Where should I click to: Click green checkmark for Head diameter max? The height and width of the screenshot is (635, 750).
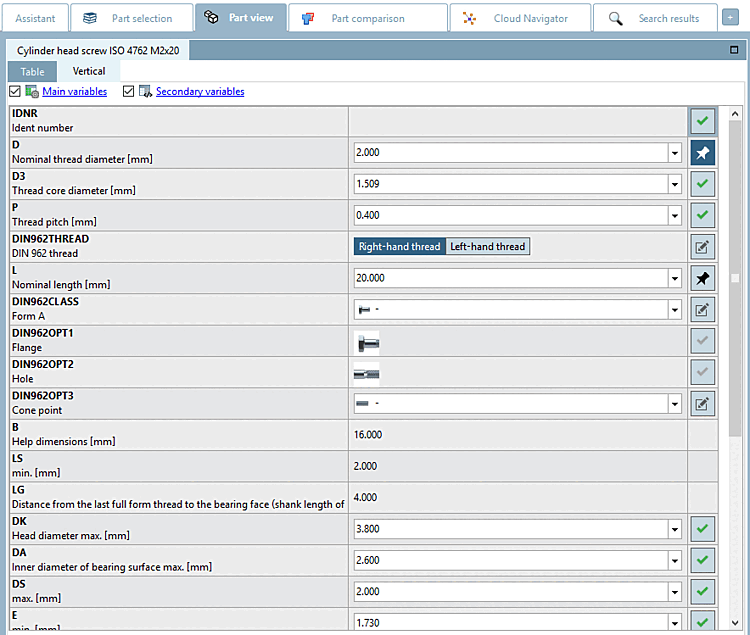702,529
